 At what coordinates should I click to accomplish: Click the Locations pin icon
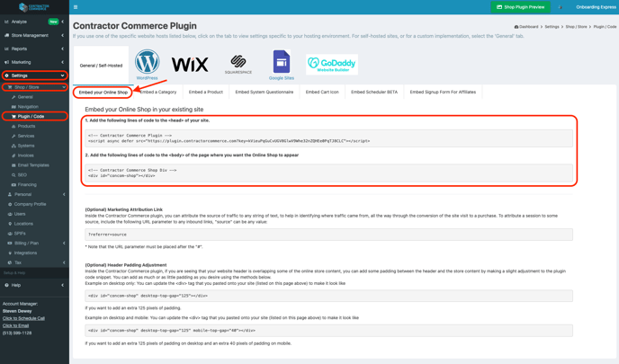[10, 224]
